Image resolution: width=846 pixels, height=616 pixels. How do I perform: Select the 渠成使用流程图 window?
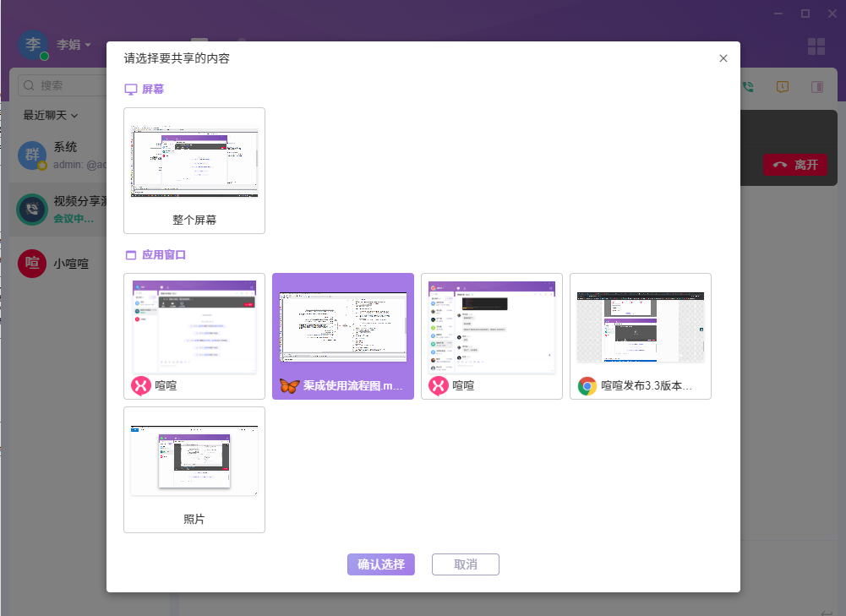tap(343, 336)
